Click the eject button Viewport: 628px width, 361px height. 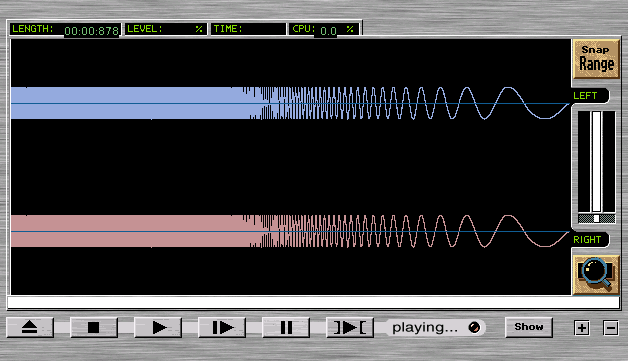click(x=30, y=327)
